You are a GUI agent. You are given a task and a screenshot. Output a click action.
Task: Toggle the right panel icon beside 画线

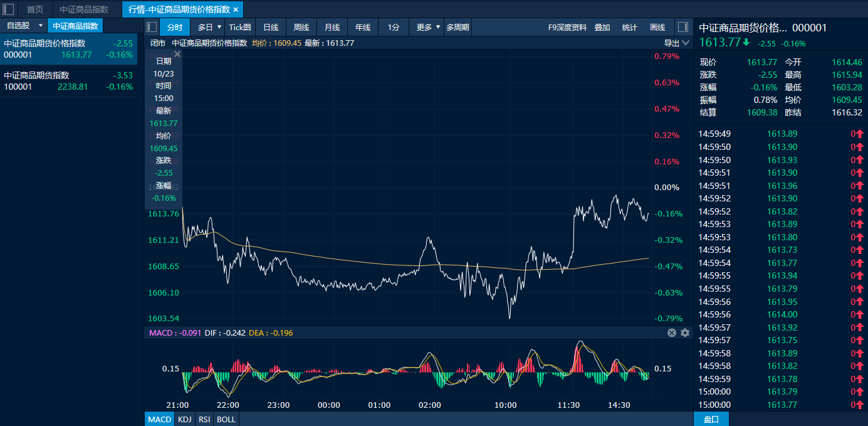[x=683, y=27]
